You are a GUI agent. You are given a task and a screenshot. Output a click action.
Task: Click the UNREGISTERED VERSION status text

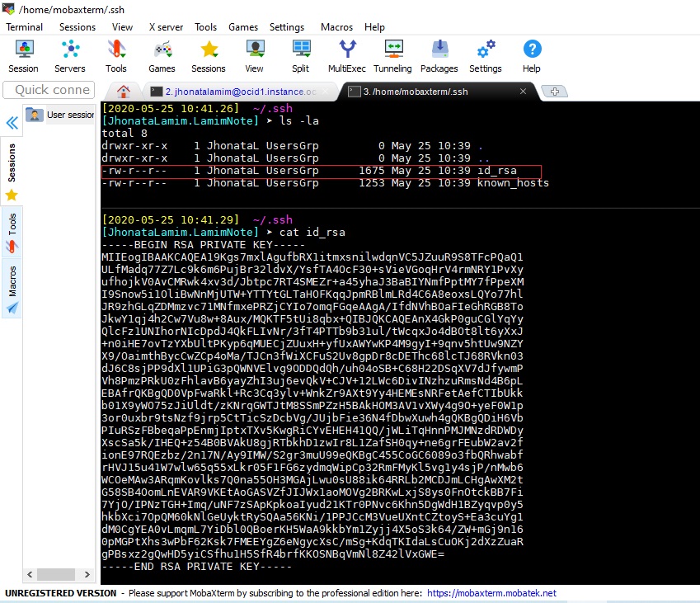point(61,593)
